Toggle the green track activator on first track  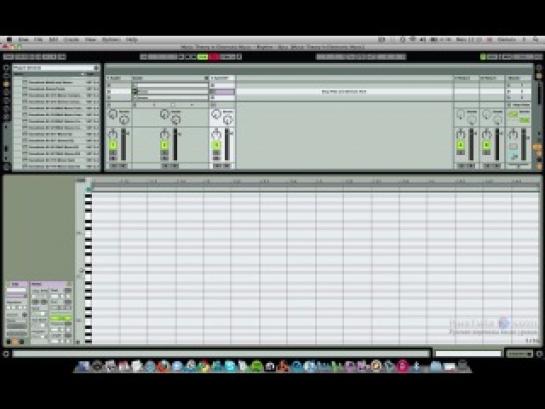coord(113,145)
